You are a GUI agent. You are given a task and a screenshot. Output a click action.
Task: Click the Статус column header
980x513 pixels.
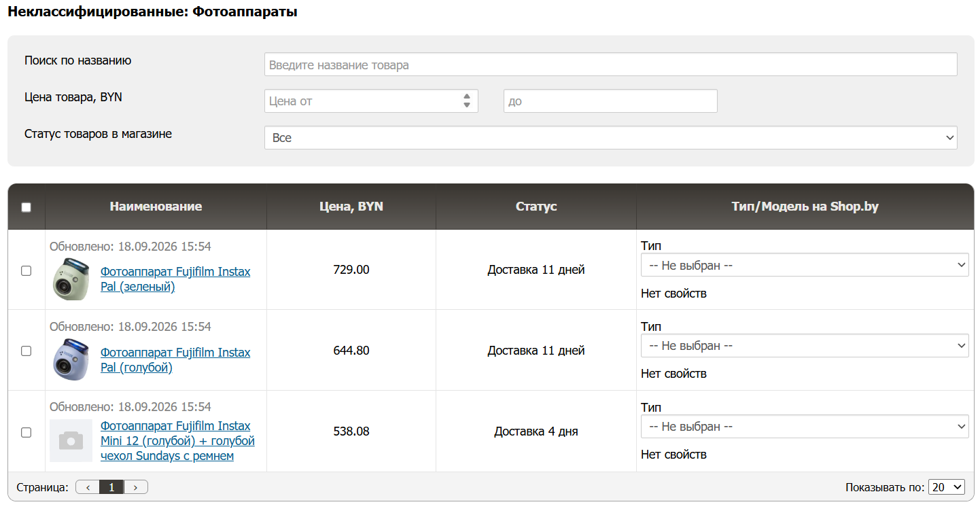[x=536, y=207]
